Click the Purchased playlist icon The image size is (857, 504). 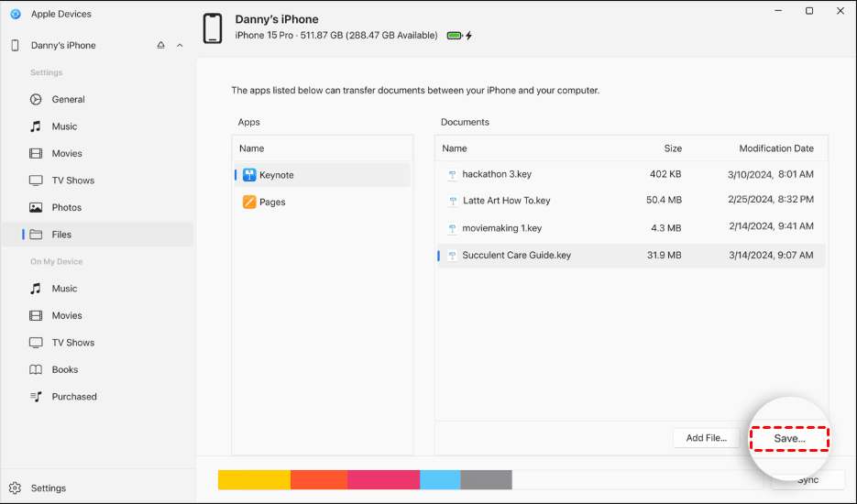[x=36, y=397]
